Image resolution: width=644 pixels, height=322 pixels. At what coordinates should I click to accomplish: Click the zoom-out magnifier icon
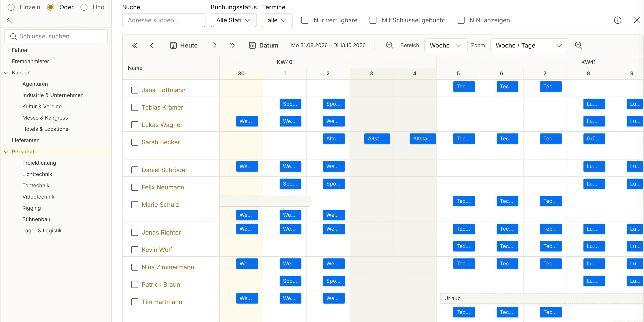tap(389, 45)
